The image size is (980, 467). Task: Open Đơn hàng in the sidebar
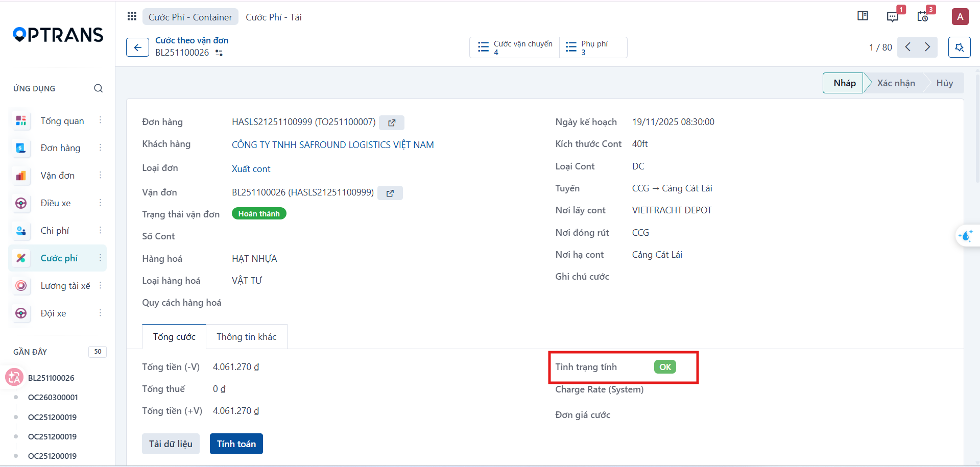tap(60, 148)
